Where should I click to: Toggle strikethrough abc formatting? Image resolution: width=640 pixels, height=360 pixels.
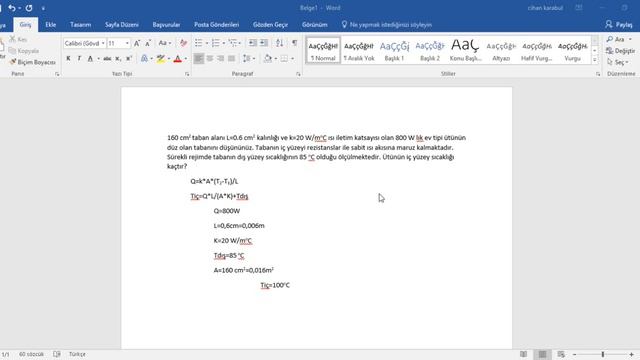tap(107, 59)
